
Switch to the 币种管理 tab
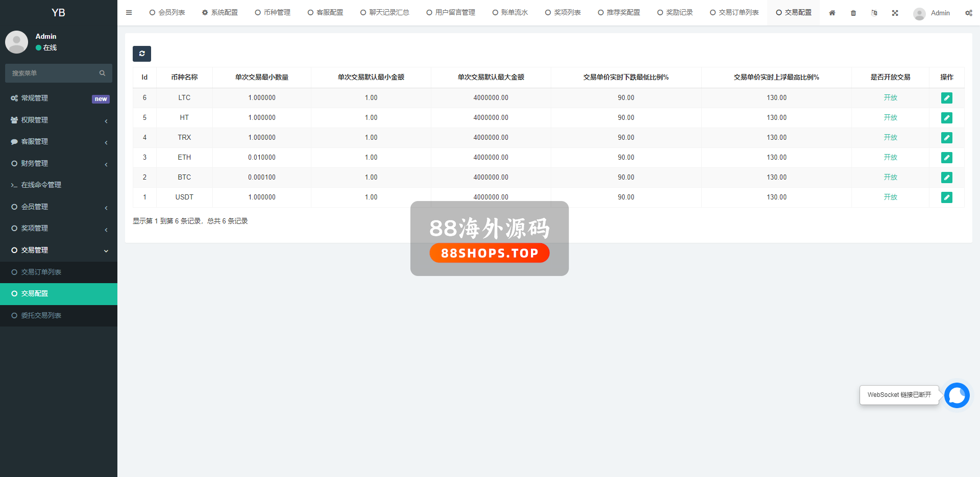pyautogui.click(x=273, y=13)
